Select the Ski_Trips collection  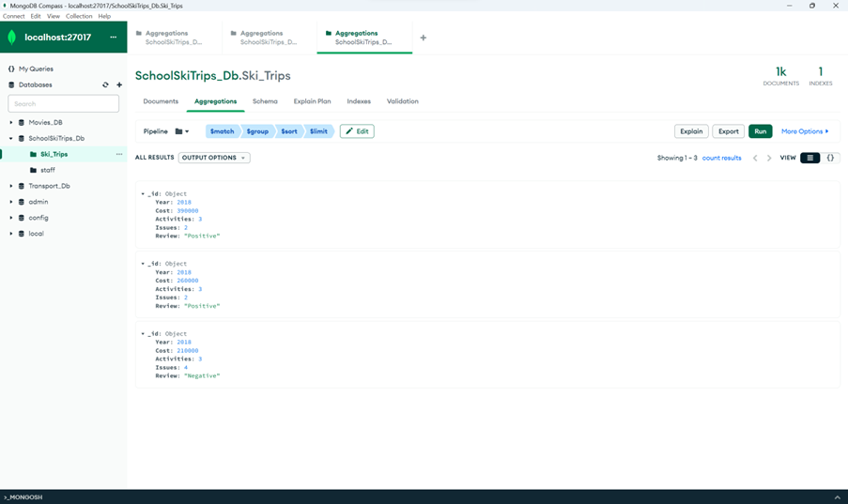click(54, 154)
